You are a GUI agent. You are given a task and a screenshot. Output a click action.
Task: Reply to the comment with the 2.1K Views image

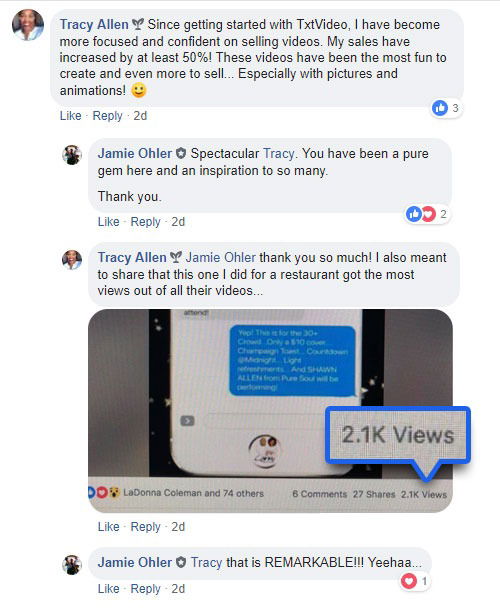[x=145, y=527]
